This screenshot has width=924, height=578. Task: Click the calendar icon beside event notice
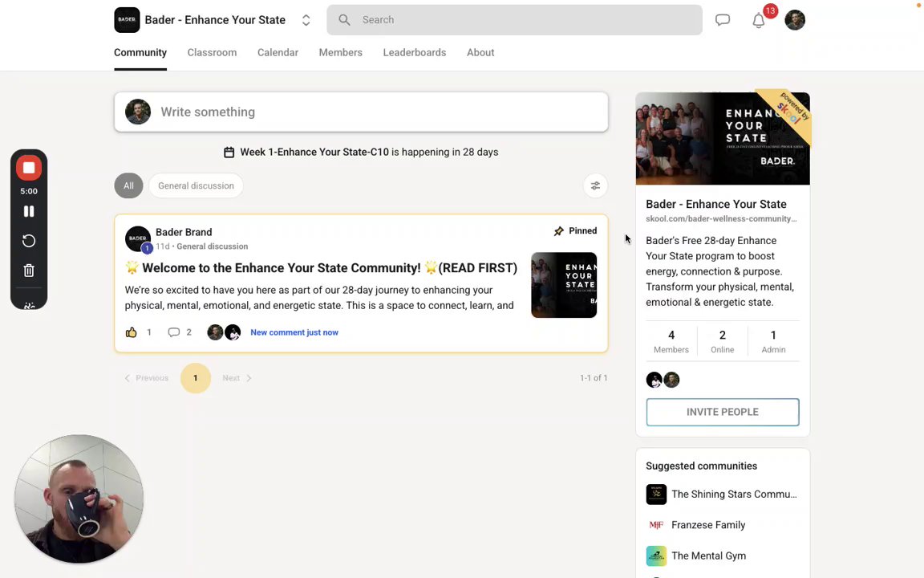[x=229, y=153]
